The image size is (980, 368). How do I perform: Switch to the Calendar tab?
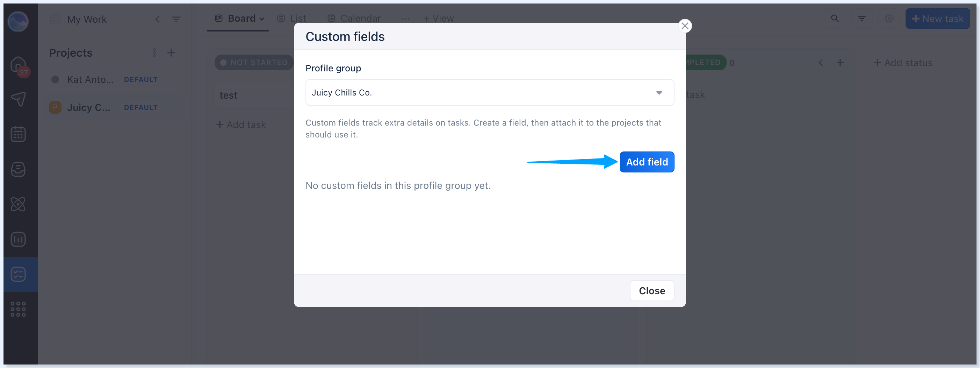coord(354,18)
